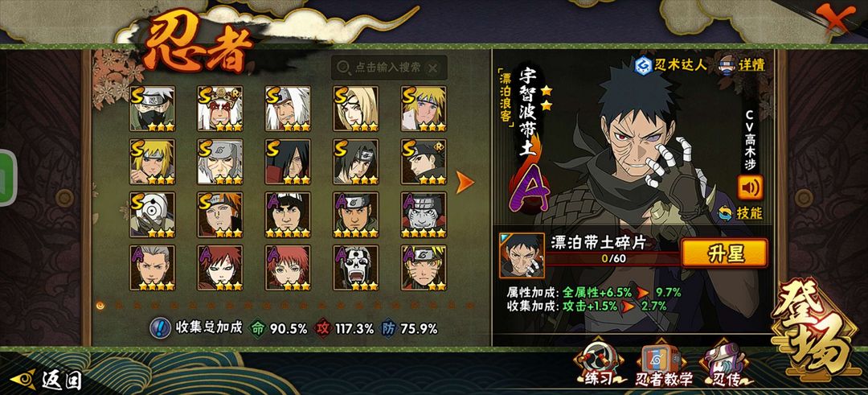Click the 点击输入搜索 search field
Viewport: 868px width, 395px height.
pyautogui.click(x=389, y=68)
